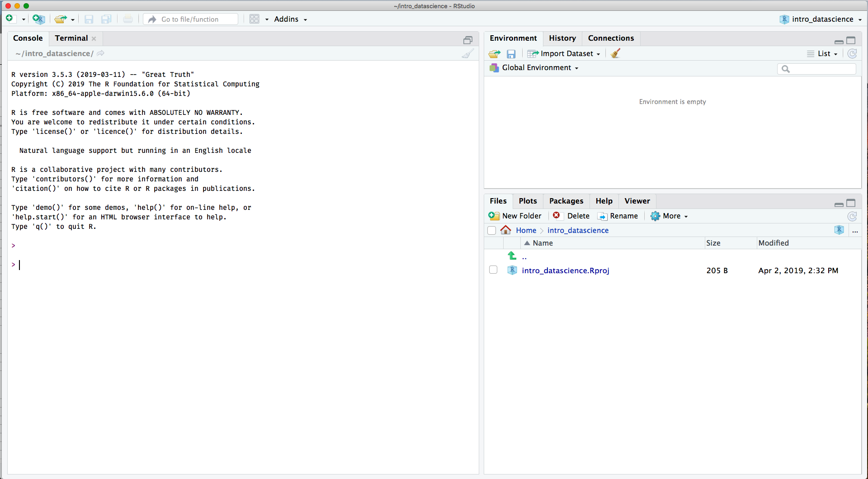This screenshot has width=868, height=479.
Task: Toggle the select-all files checkbox
Action: point(492,231)
